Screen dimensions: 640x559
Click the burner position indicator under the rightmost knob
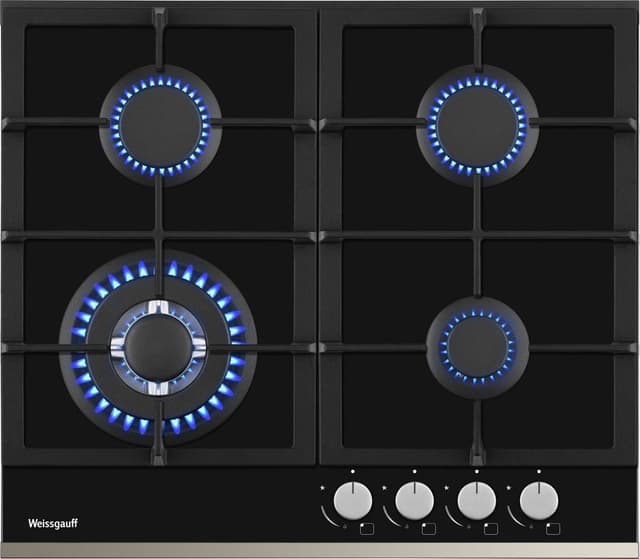point(555,528)
